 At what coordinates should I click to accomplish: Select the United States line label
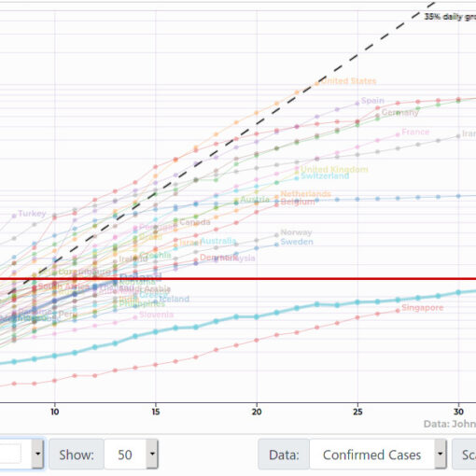tap(348, 81)
